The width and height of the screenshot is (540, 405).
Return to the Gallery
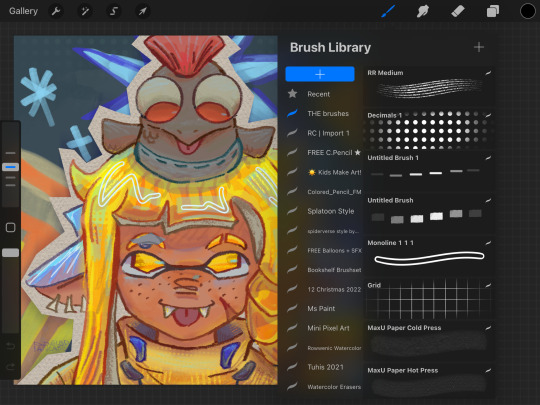click(23, 11)
